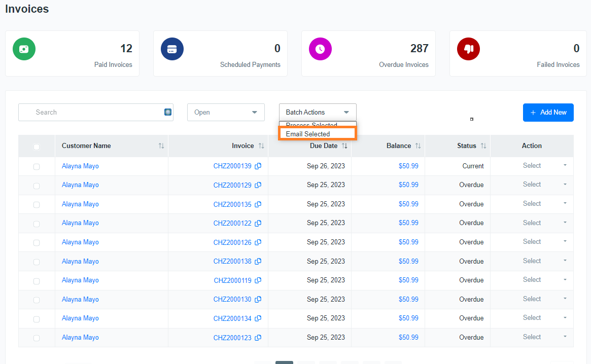
Task: Open Action Select dropdown for CHZ2000139
Action: click(545, 166)
